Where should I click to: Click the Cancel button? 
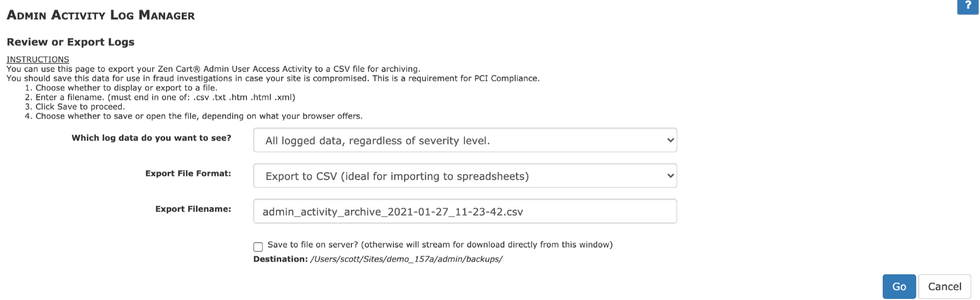pyautogui.click(x=945, y=287)
